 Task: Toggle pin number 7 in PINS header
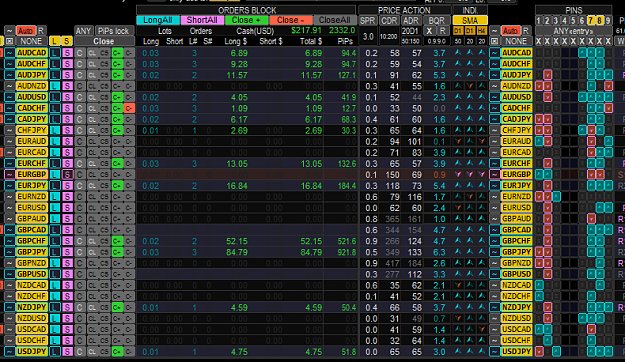[x=591, y=21]
